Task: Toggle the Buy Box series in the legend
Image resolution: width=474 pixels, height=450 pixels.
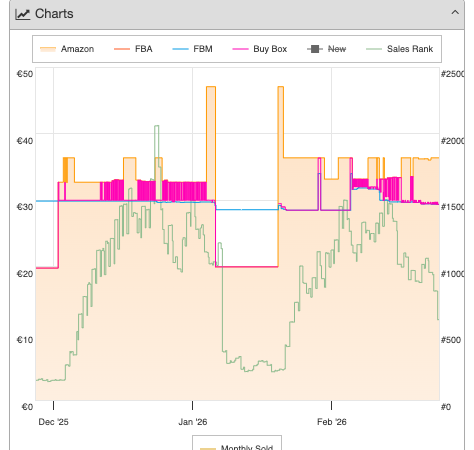Action: coord(259,49)
